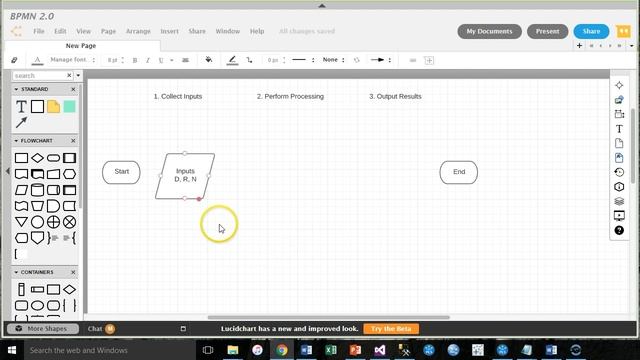Select the End shape on canvas

click(458, 172)
